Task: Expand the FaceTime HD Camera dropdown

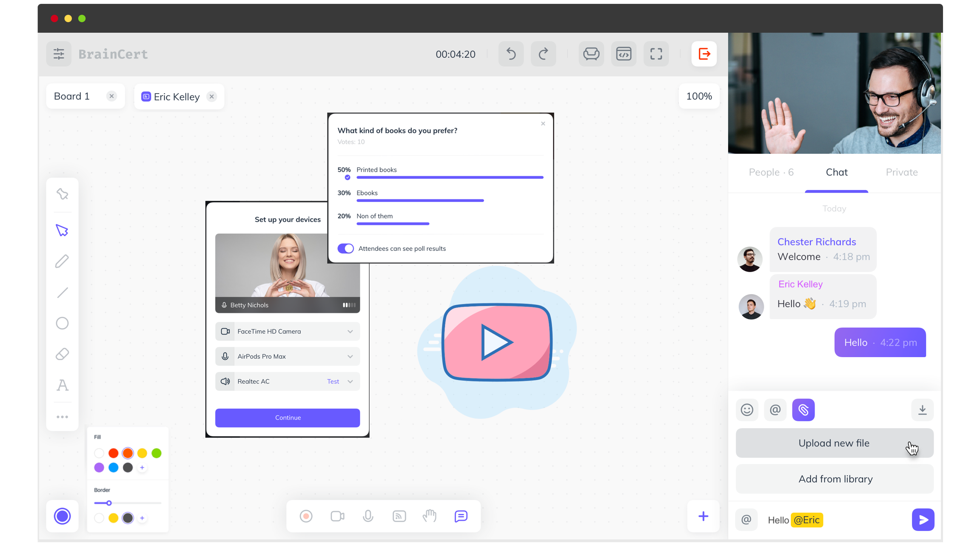Action: [350, 332]
